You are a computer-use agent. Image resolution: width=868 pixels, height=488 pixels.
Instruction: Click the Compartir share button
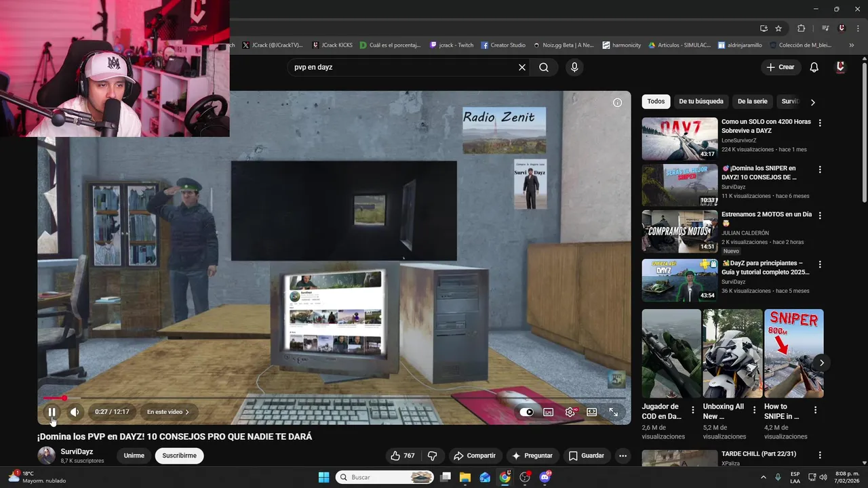475,455
